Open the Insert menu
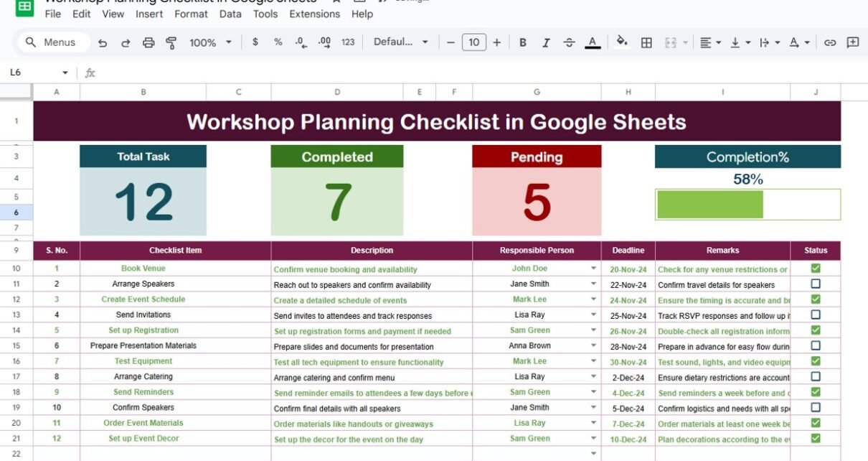 click(x=149, y=14)
